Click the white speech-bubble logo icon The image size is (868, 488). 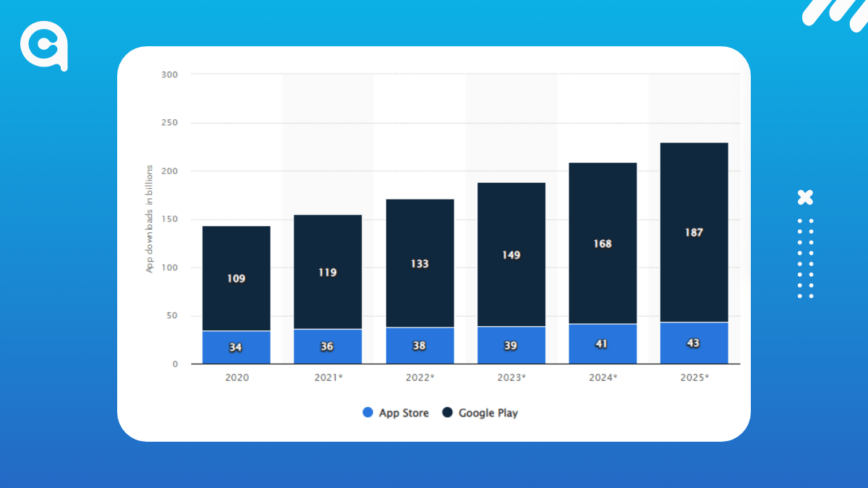coord(44,46)
